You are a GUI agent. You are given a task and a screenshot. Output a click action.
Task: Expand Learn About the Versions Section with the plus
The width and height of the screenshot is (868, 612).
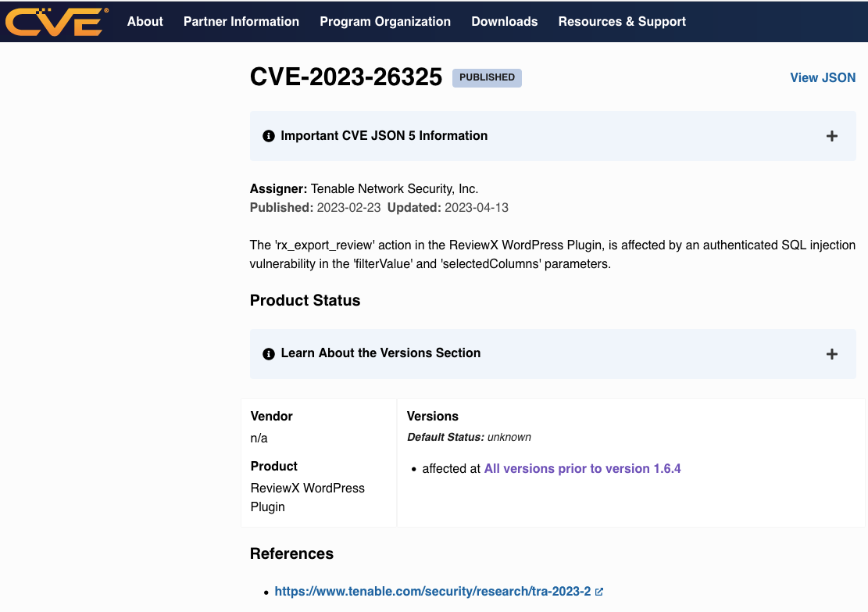(831, 354)
